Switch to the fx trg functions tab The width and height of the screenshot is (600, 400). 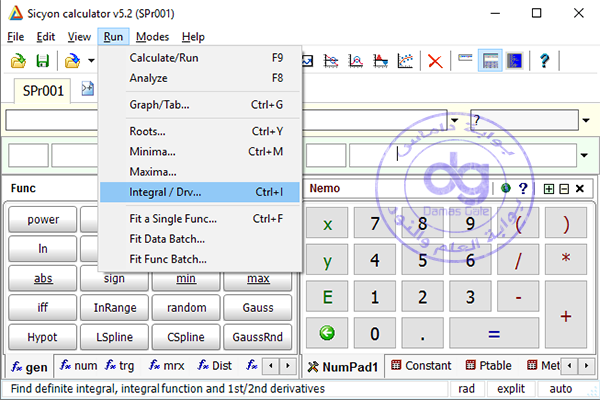coord(120,366)
